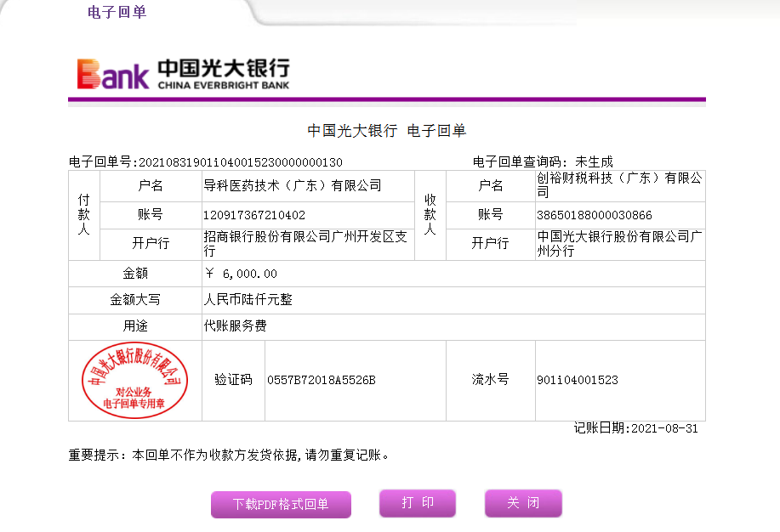Click the payer name 导科医药技术 cell
Image resolution: width=780 pixels, height=532 pixels.
[x=293, y=186]
